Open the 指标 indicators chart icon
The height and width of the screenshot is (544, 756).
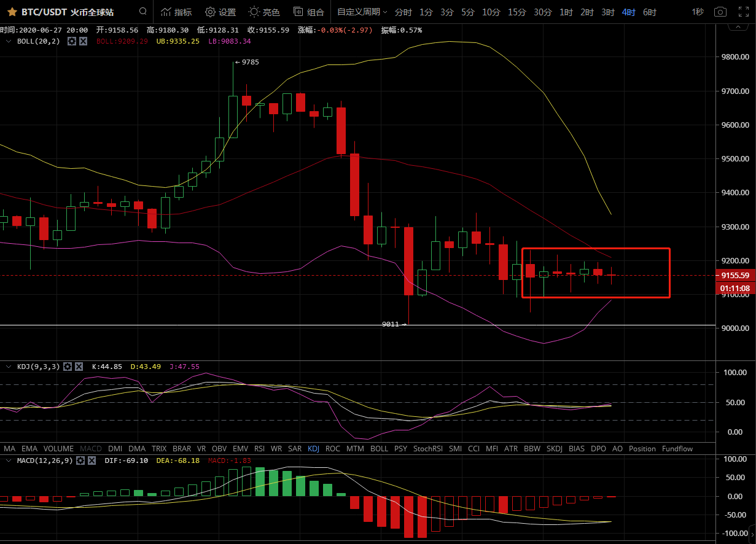pos(176,12)
